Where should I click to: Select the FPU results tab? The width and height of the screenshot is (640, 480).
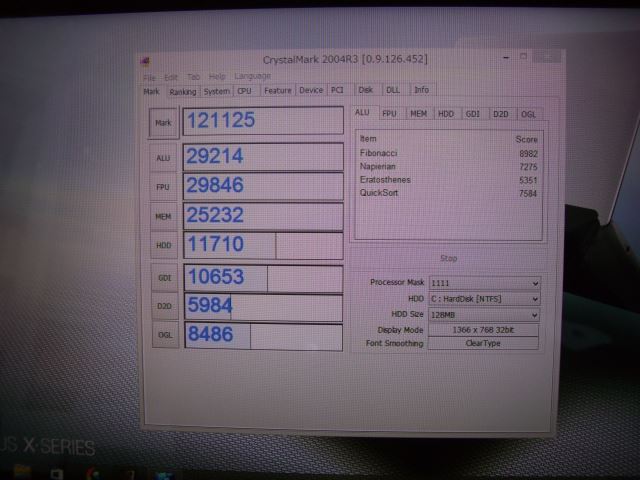390,114
